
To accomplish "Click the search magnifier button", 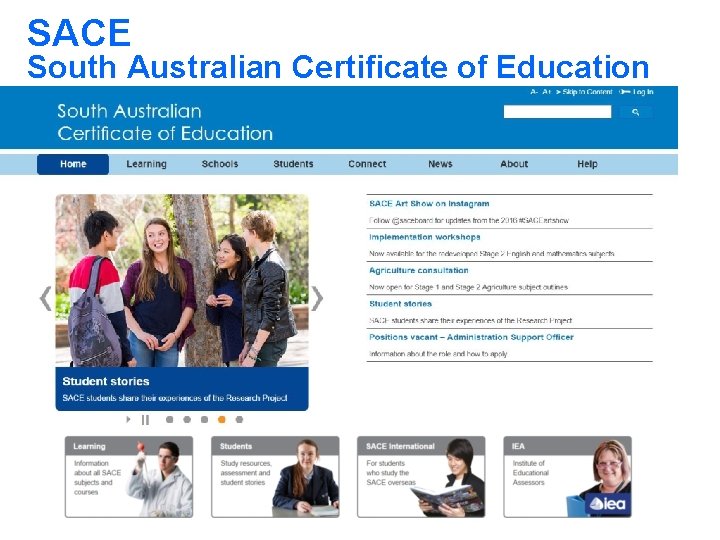I will pos(636,112).
